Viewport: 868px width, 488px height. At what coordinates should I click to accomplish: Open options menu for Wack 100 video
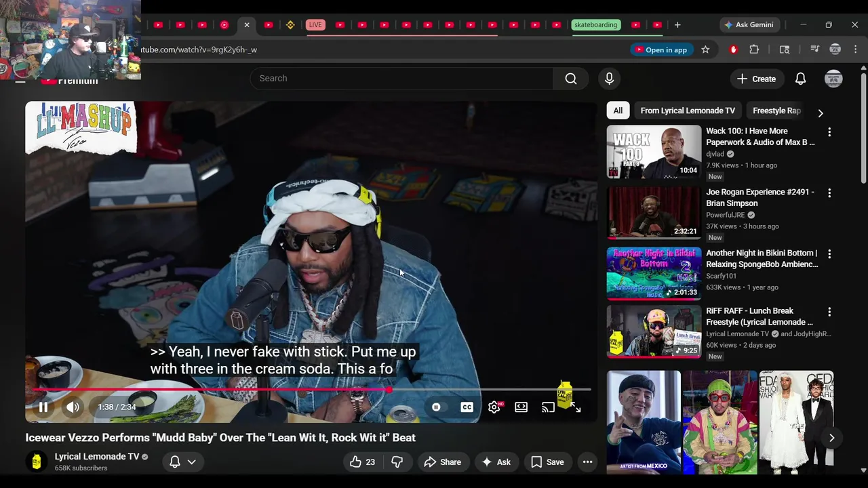pyautogui.click(x=829, y=132)
